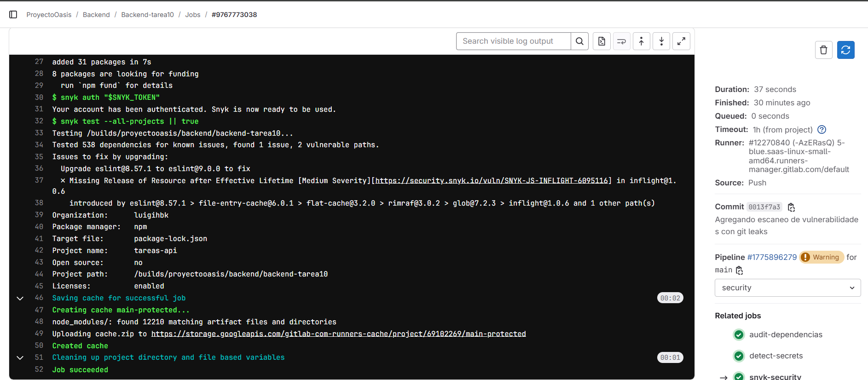
Task: Click the Warning status badge
Action: pos(822,257)
